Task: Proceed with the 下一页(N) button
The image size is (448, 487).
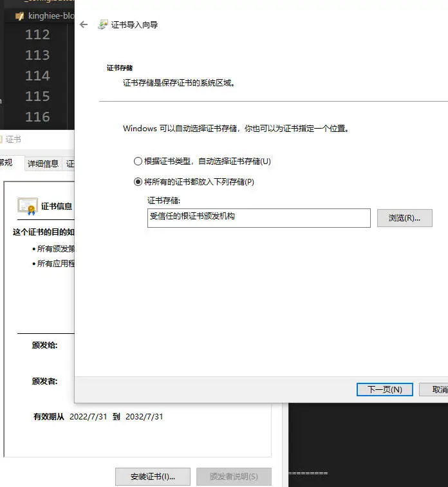Action: coord(385,389)
